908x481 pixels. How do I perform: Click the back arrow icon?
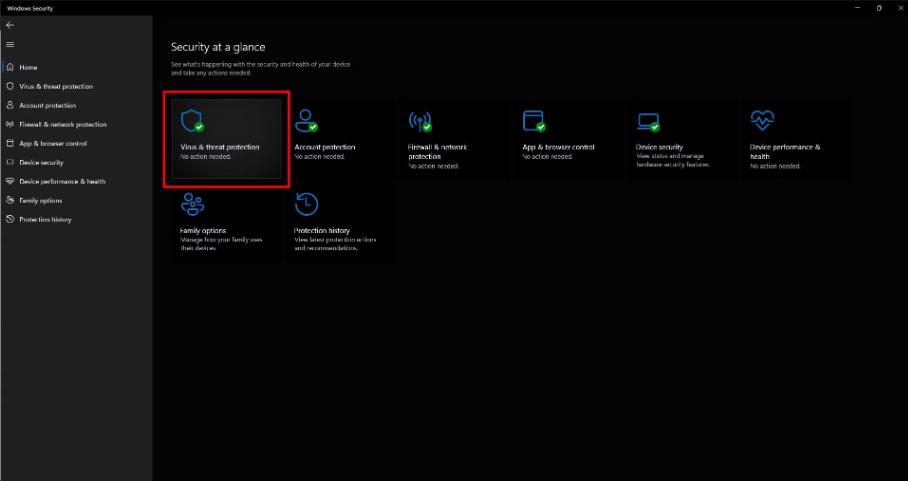click(x=10, y=25)
